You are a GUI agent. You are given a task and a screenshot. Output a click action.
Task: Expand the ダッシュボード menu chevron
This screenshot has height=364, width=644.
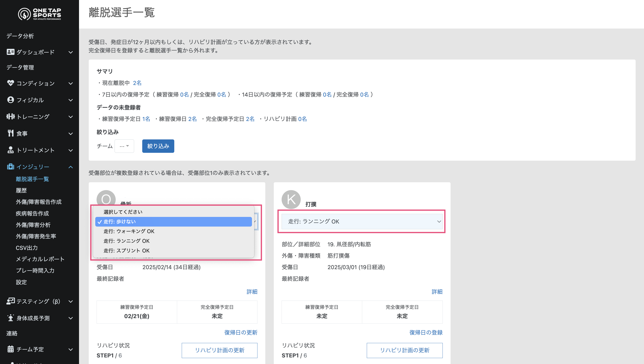(x=71, y=52)
